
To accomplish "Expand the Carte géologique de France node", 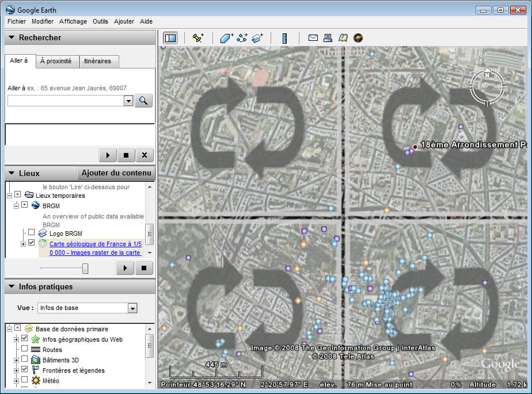I will tap(23, 244).
